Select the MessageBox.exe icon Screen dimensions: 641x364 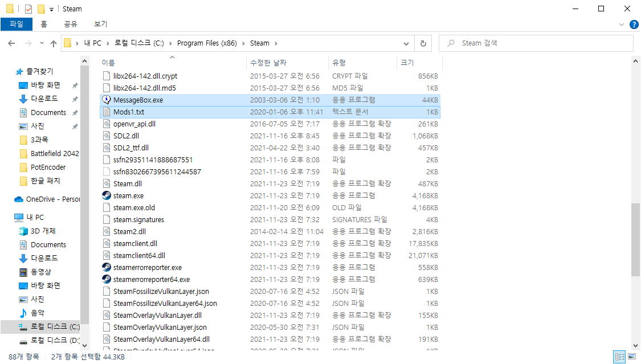pos(107,100)
